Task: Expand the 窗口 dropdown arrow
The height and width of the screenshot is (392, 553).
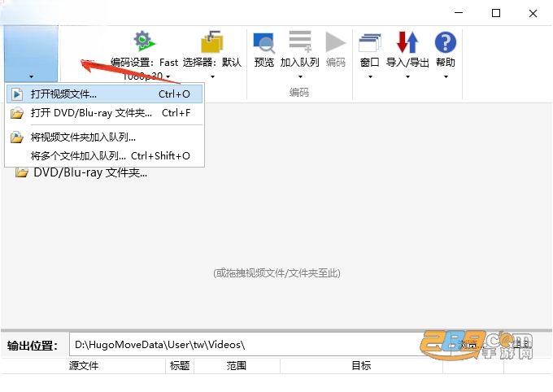Action: 370,76
